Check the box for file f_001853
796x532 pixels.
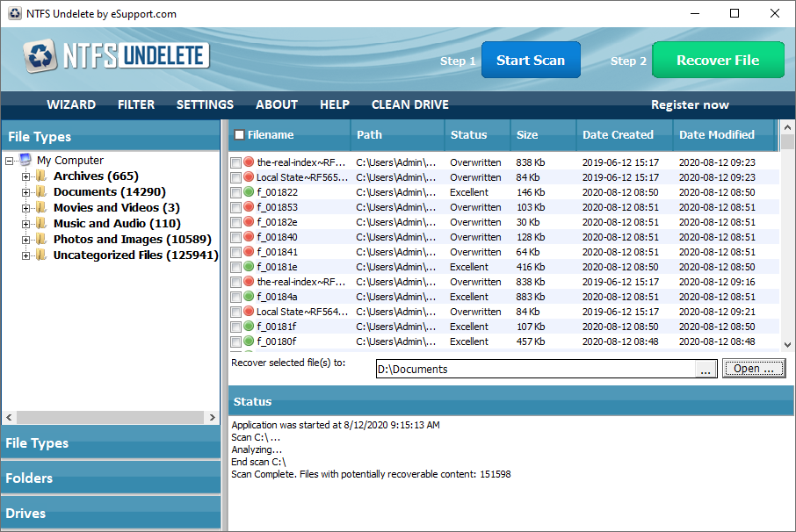(x=235, y=207)
